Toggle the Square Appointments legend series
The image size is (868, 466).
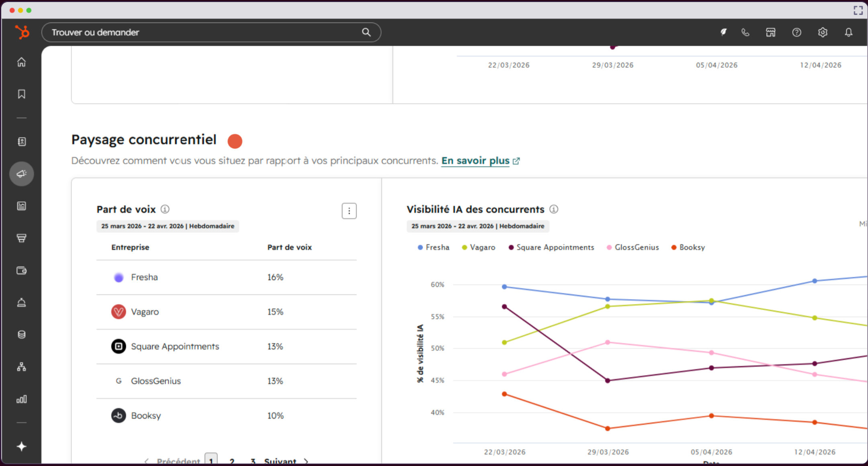tap(551, 247)
